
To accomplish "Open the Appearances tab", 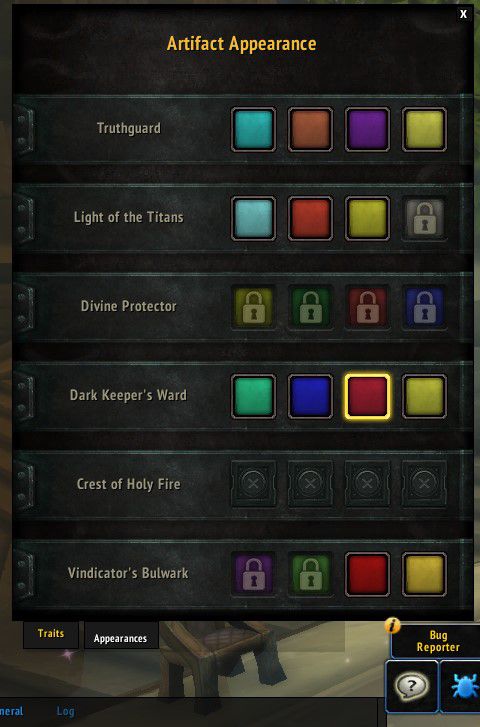I will tap(121, 638).
